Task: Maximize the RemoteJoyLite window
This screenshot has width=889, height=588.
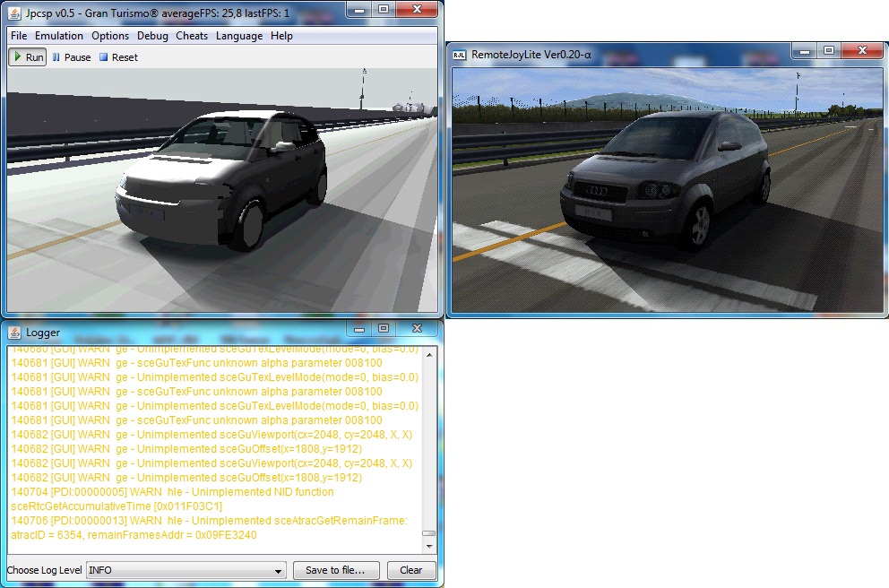Action: 830,52
